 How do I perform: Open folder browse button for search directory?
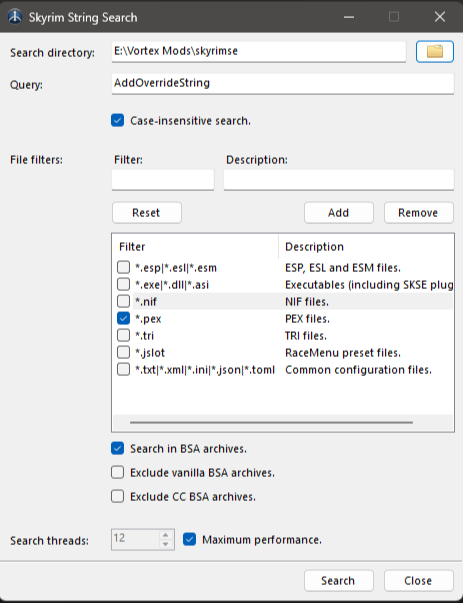(x=435, y=52)
